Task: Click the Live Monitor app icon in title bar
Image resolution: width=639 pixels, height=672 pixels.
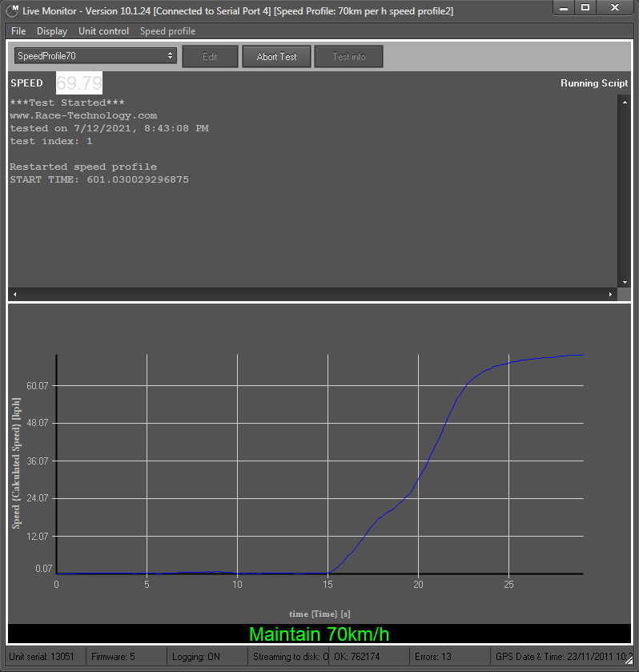Action: [12, 10]
